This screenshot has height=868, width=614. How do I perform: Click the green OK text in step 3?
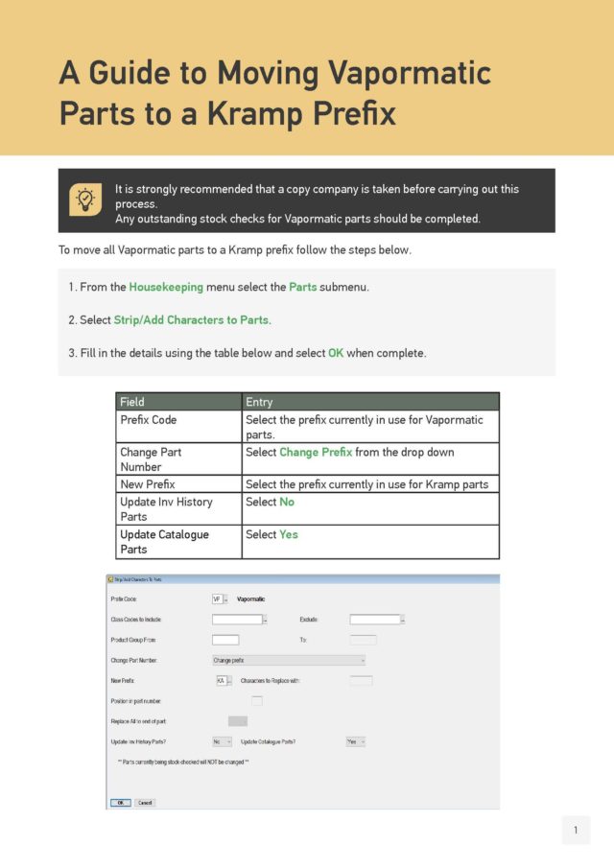(336, 353)
